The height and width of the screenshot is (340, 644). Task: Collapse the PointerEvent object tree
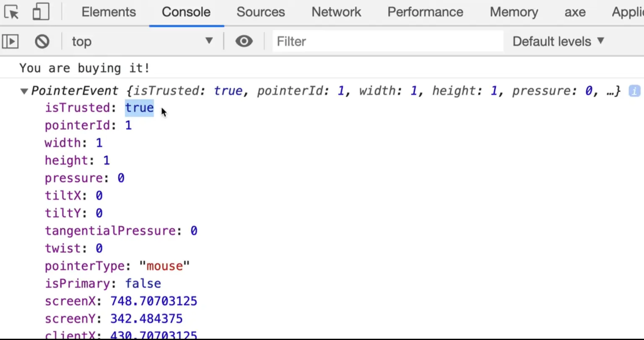pyautogui.click(x=24, y=91)
